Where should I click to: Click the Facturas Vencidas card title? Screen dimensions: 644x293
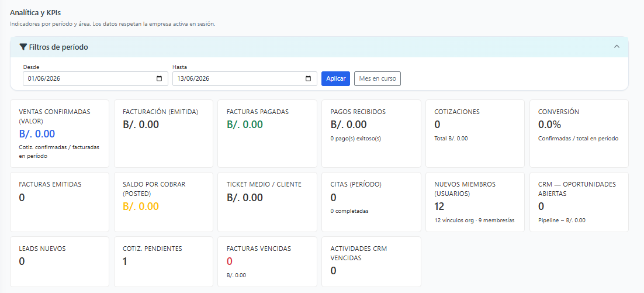[x=259, y=249]
